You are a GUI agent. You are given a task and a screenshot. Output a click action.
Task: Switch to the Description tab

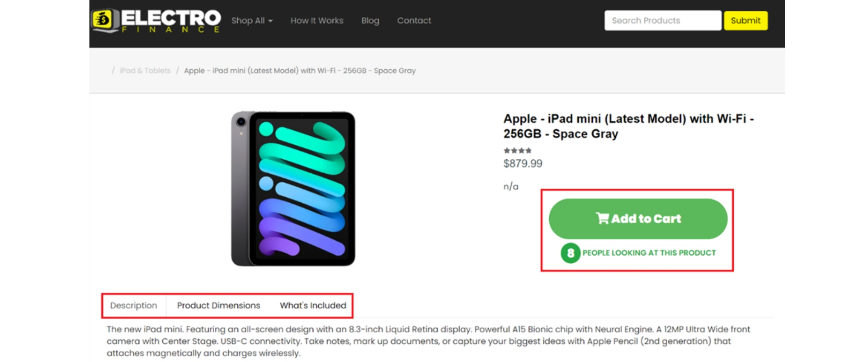point(134,305)
